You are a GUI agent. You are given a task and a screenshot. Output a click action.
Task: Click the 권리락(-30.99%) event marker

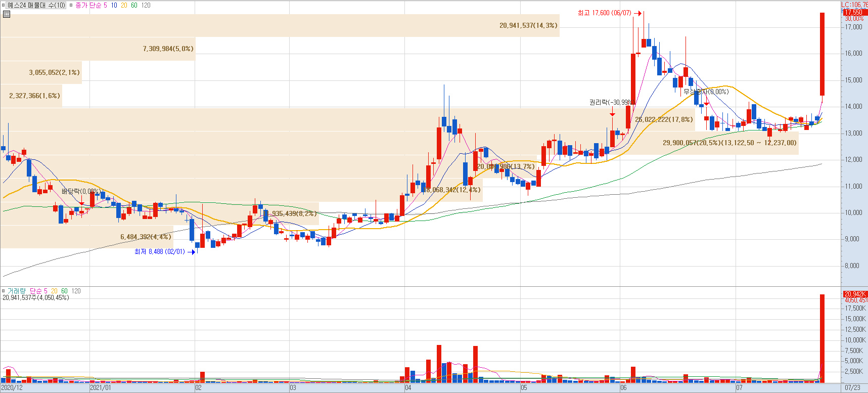tap(612, 102)
